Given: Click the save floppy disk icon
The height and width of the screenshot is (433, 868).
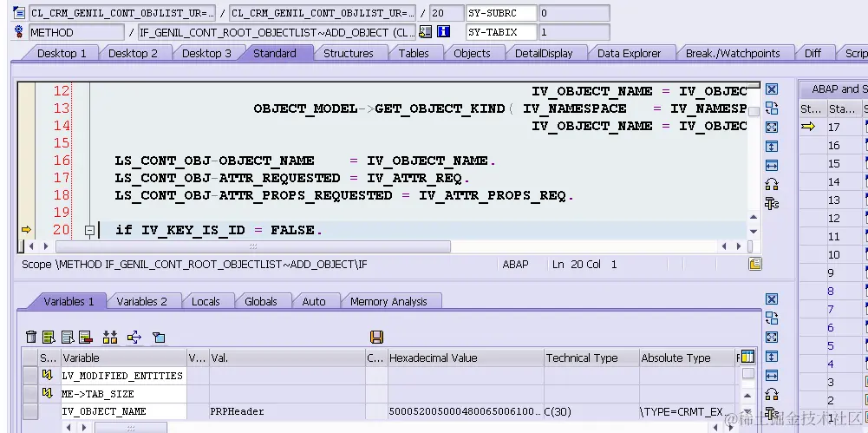Looking at the screenshot, I should pyautogui.click(x=377, y=337).
